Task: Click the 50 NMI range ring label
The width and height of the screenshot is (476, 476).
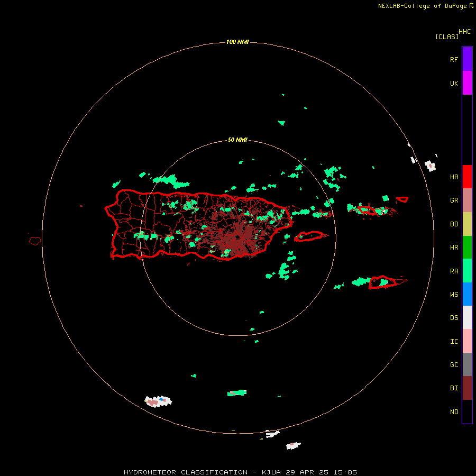Action: (237, 140)
